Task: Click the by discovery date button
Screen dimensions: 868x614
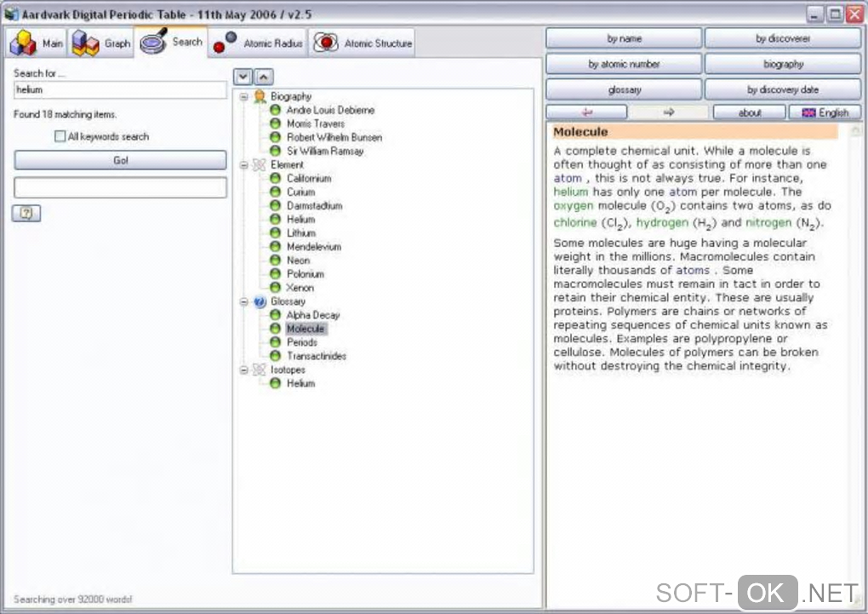Action: tap(783, 89)
